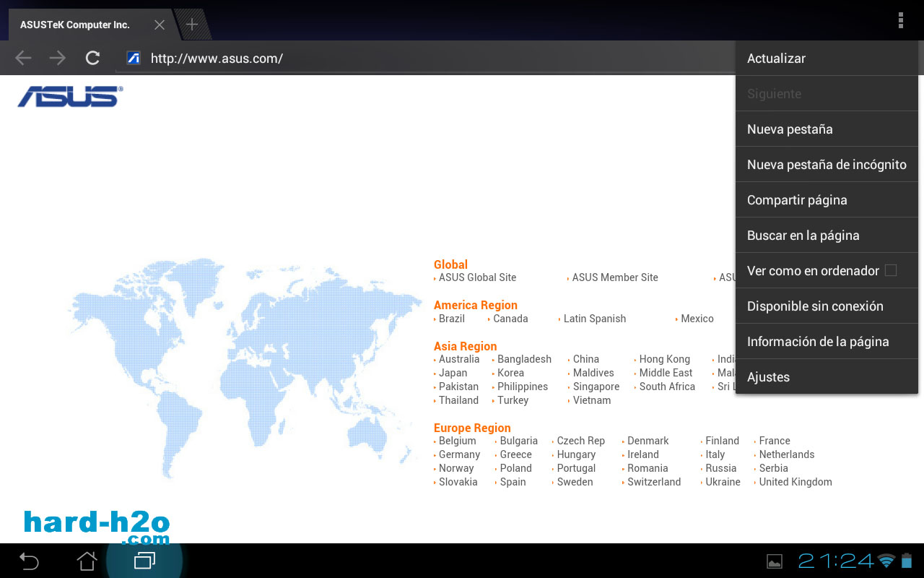Viewport: 924px width, 578px height.
Task: Go back with the browser back arrow
Action: (24, 58)
